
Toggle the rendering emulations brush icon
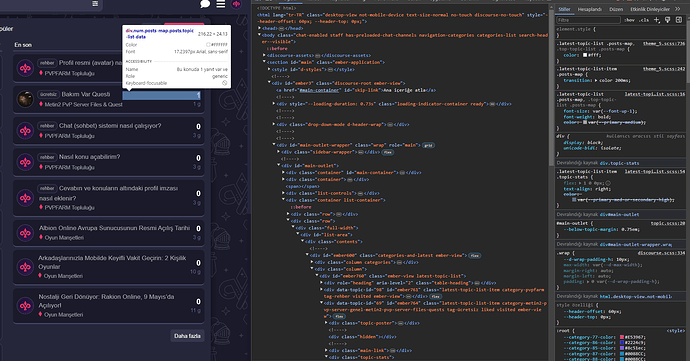pos(668,20)
